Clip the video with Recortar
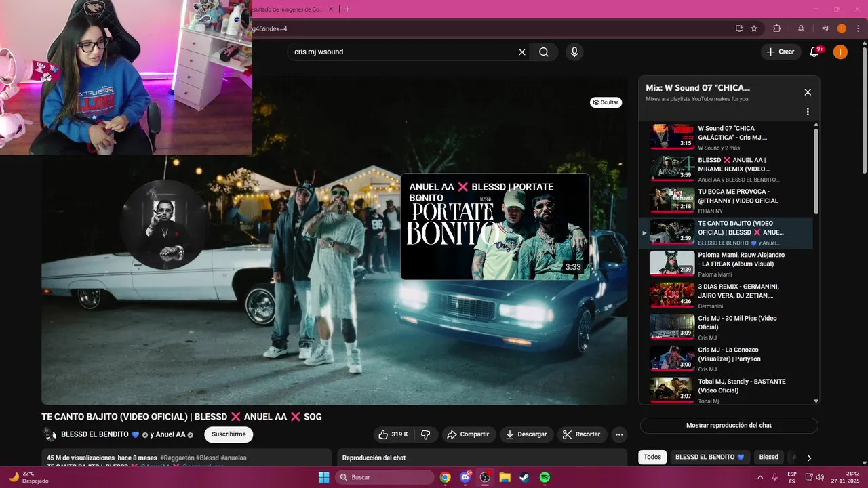Image resolution: width=868 pixels, height=488 pixels. click(x=582, y=434)
